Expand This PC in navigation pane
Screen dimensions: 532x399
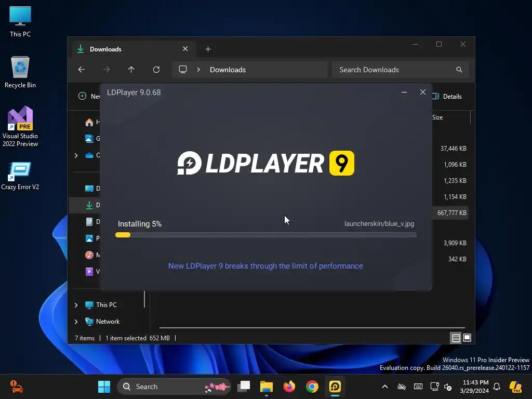(x=76, y=305)
